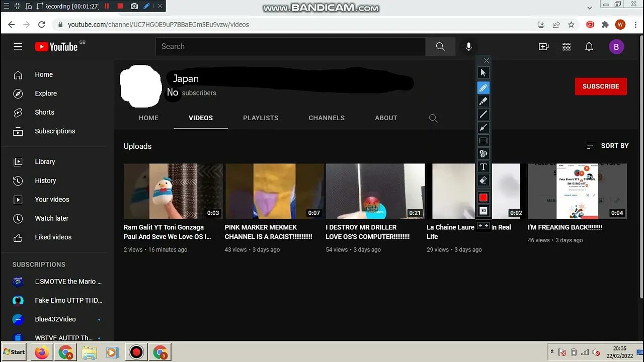The image size is (644, 362).
Task: Open the Create video icon
Action: (544, 47)
